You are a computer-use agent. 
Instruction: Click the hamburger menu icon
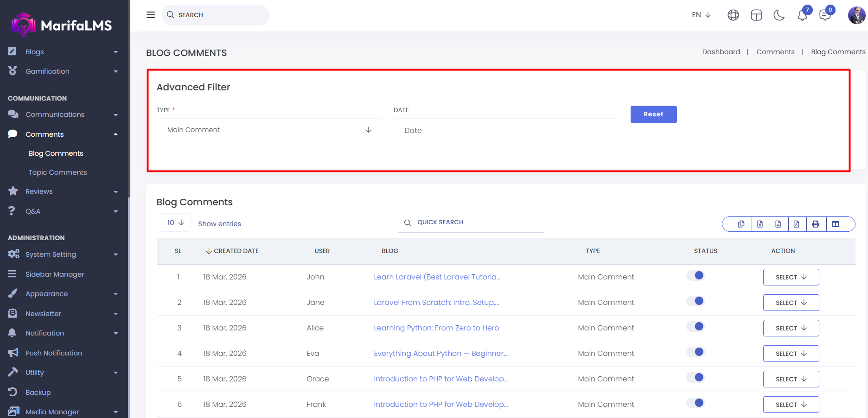(x=151, y=15)
